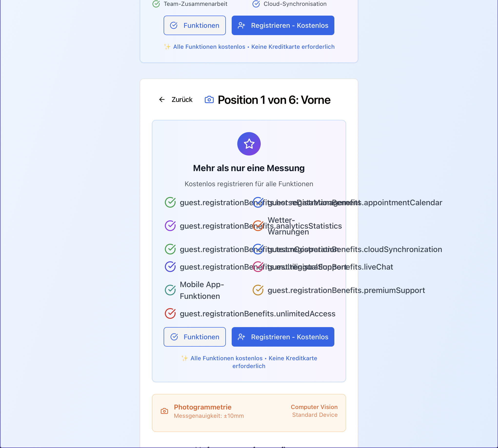Click the top Registrieren - Kostenlos button
The height and width of the screenshot is (448, 498).
tap(283, 25)
